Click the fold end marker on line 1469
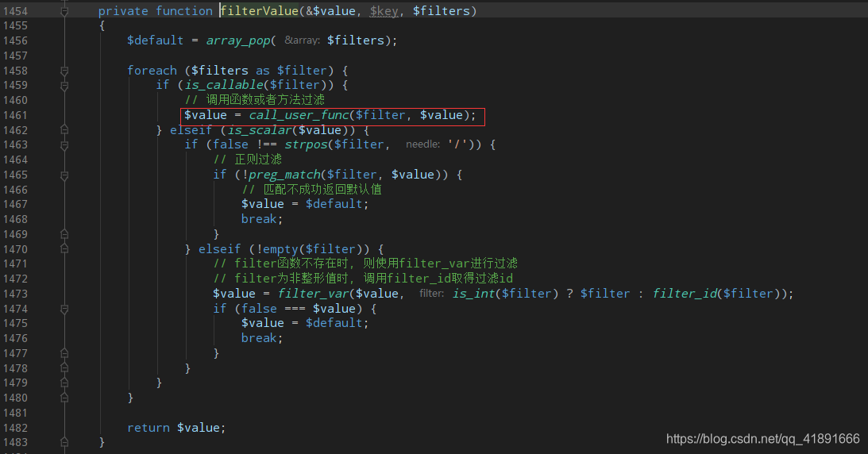This screenshot has height=454, width=868. (64, 234)
